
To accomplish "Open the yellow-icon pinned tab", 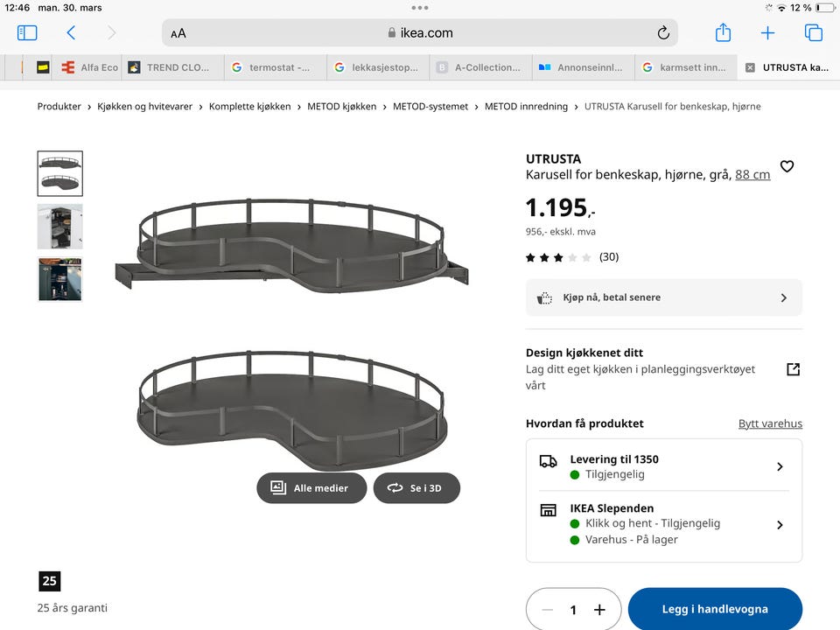I will (43, 67).
